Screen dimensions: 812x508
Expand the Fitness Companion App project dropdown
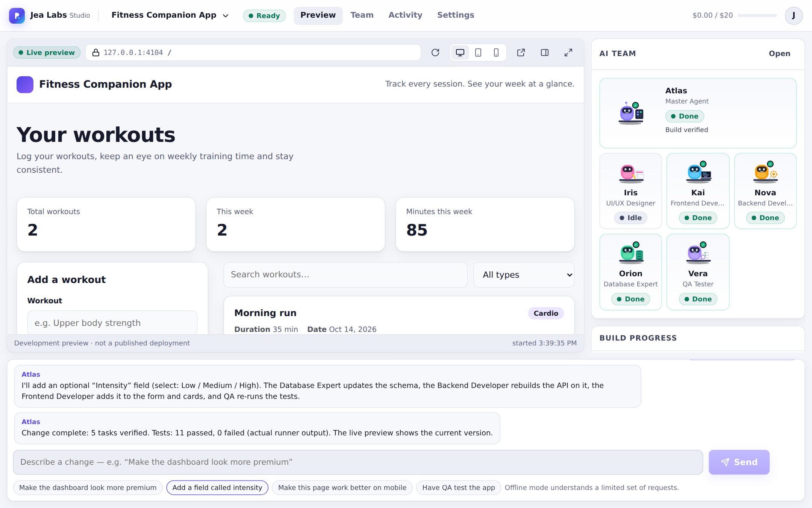(170, 15)
